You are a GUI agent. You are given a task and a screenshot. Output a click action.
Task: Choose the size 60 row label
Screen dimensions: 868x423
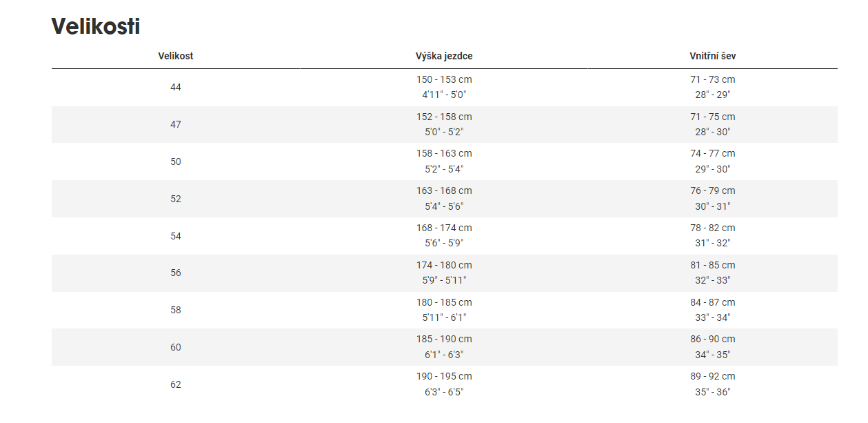176,347
